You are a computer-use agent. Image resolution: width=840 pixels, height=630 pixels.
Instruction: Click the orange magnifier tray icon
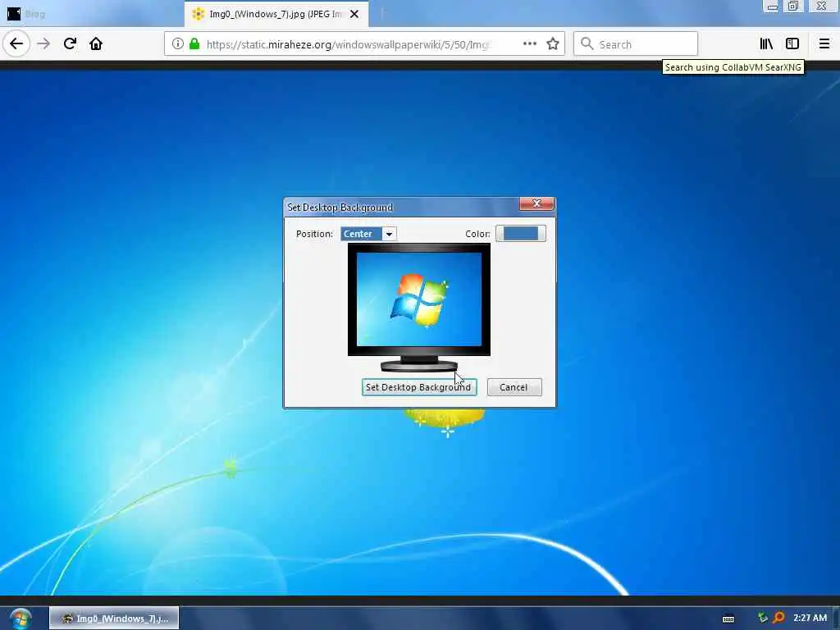coord(778,619)
